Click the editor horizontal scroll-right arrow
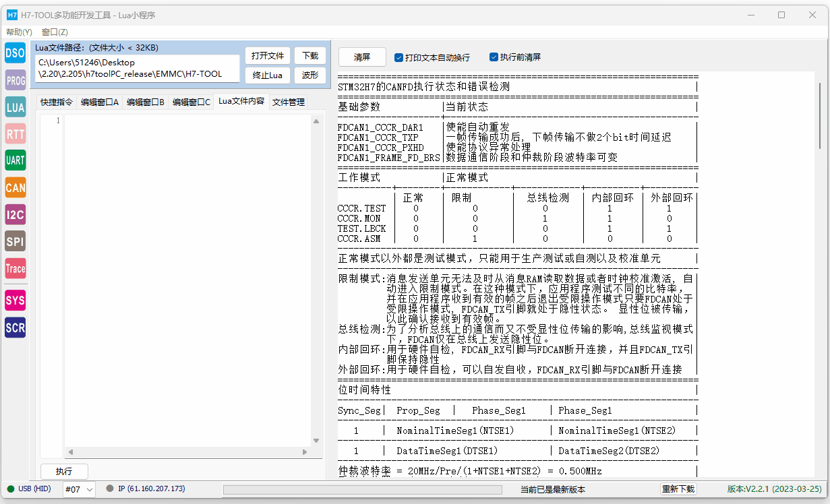830x504 pixels. coord(306,452)
